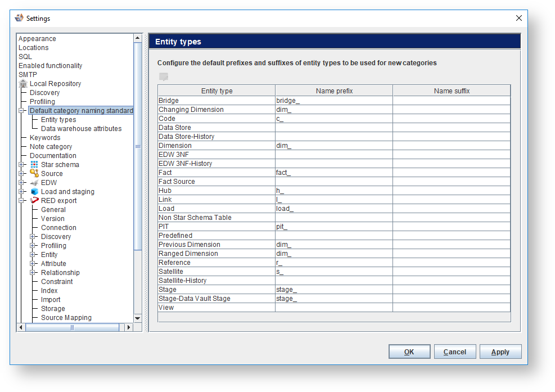Open Keywords settings

pos(45,138)
